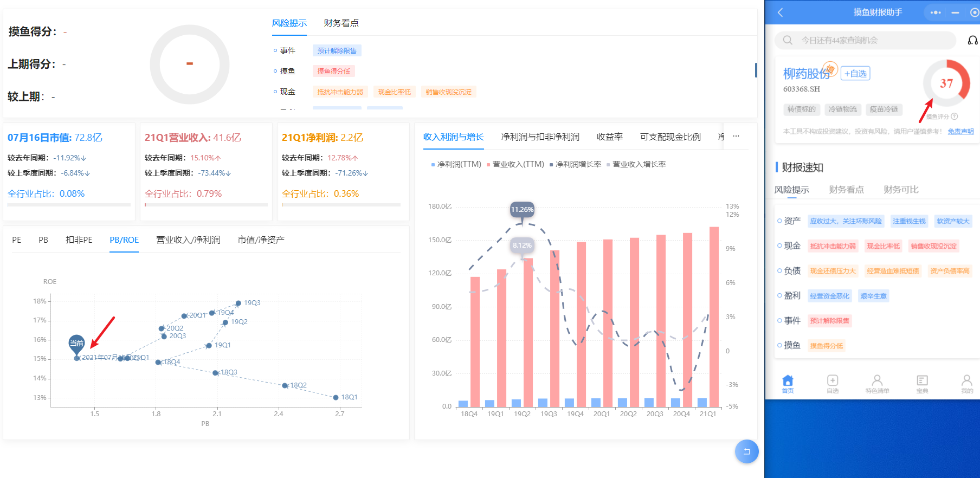Image resolution: width=980 pixels, height=478 pixels.
Task: Select the PB/ROE chart tab
Action: (x=124, y=240)
